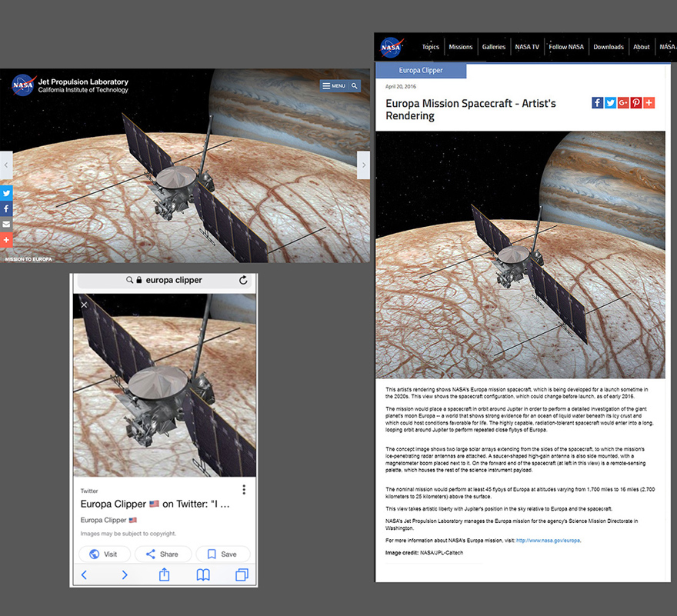This screenshot has height=616, width=677.
Task: Click the NASA logo on the JPL page
Action: tap(24, 85)
